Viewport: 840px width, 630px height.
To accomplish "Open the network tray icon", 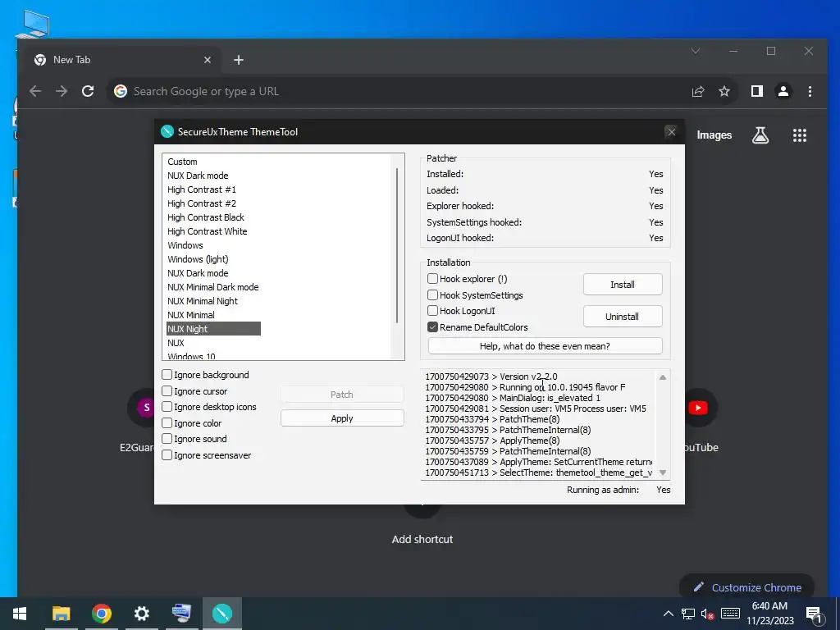I will coord(688,614).
